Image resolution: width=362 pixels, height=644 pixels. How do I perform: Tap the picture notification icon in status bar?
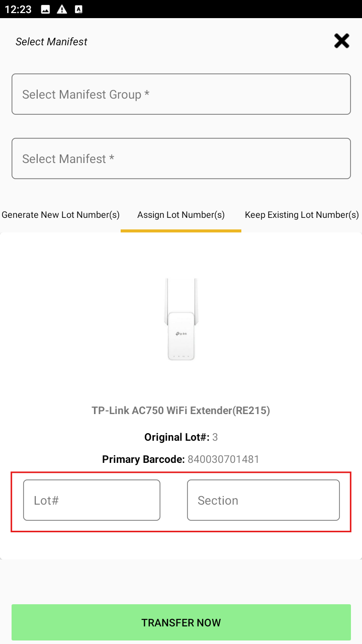[45, 9]
